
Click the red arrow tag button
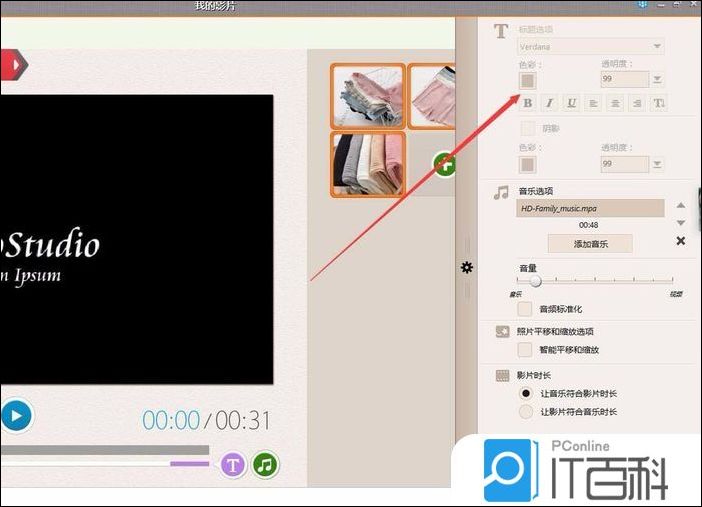point(14,65)
